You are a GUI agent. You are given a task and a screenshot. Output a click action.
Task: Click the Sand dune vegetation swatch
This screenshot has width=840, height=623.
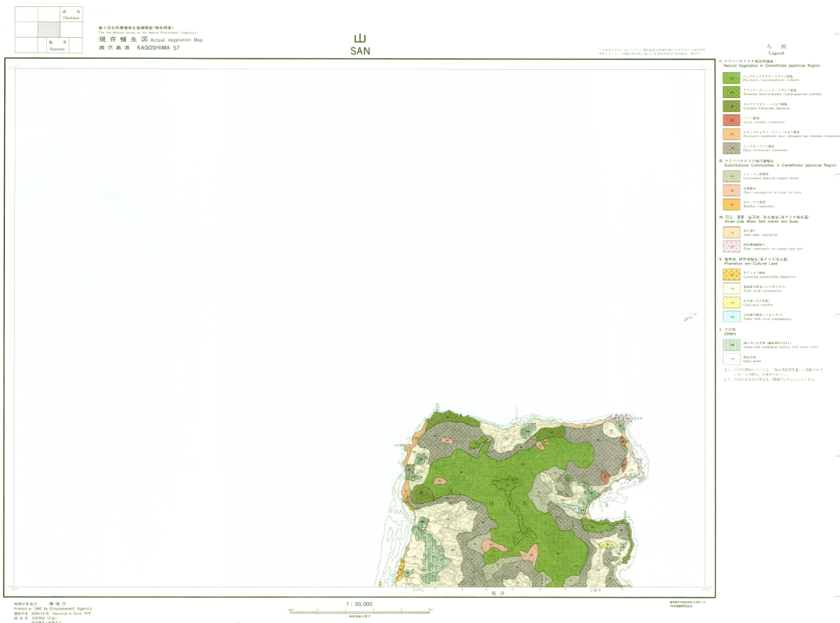732,233
